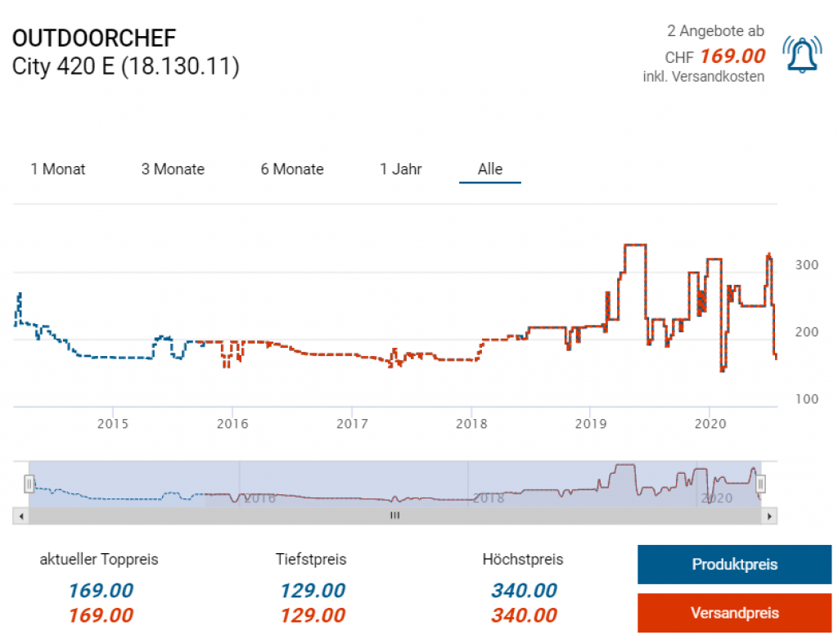Click the price alert bell icon
The width and height of the screenshot is (838, 644).
[802, 54]
